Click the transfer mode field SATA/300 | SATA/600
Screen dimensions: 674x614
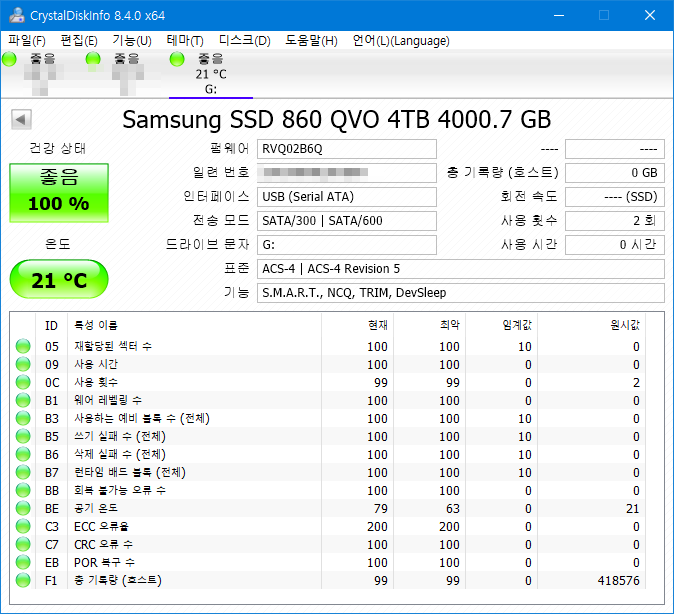click(347, 221)
